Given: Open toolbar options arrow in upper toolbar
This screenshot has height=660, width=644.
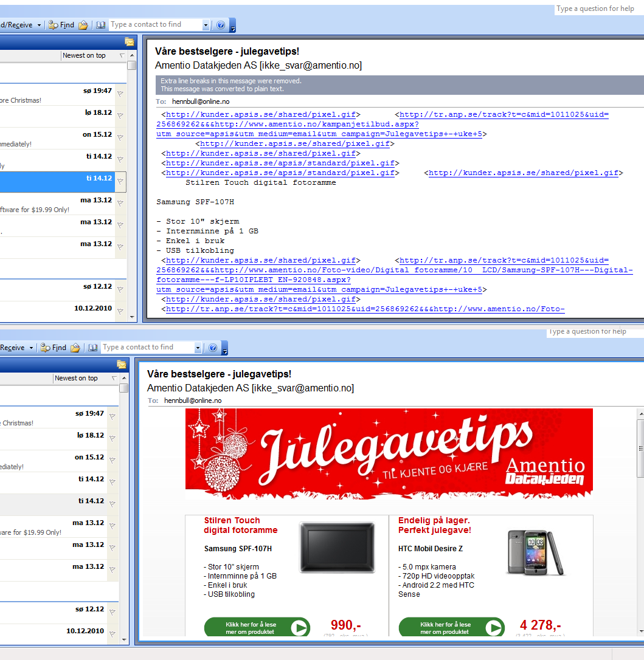Looking at the screenshot, I should (233, 26).
